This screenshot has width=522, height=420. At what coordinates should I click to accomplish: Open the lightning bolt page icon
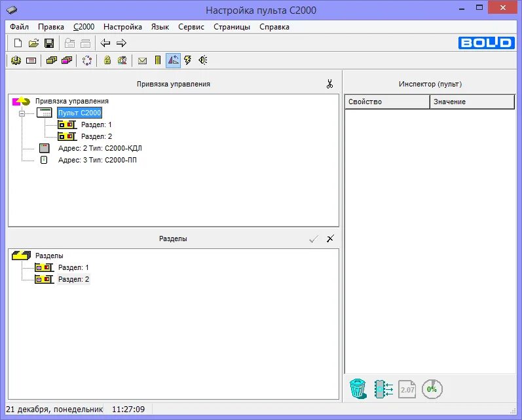(x=188, y=60)
